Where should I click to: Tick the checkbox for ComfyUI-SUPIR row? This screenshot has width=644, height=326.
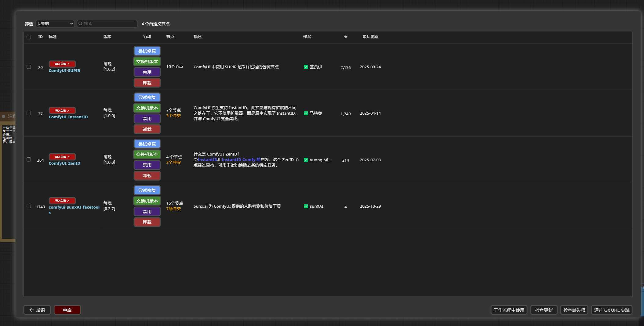click(x=29, y=67)
